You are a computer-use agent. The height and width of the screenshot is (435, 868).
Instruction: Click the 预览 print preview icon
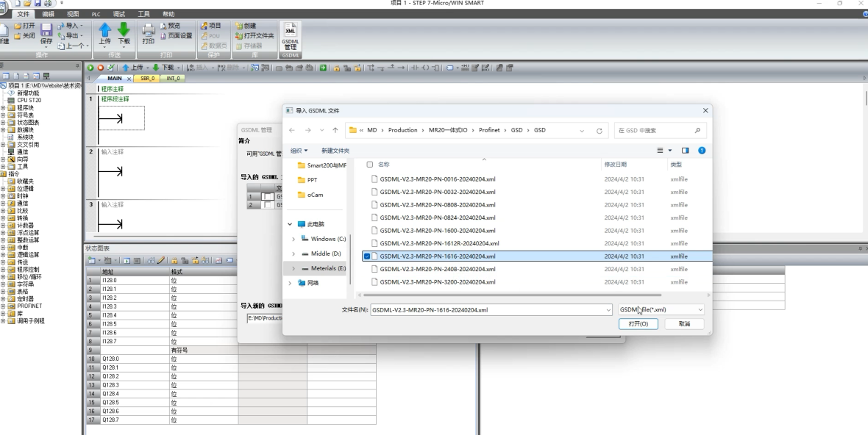tap(170, 26)
